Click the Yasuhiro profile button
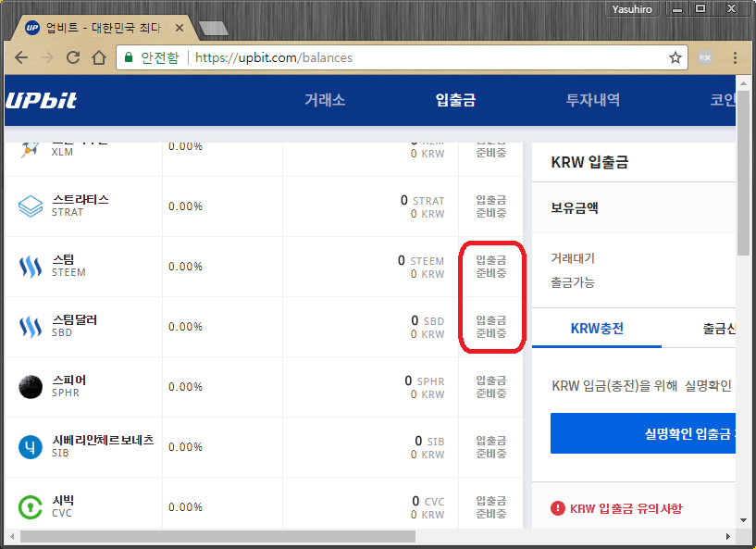This screenshot has height=549, width=756. coord(632,8)
